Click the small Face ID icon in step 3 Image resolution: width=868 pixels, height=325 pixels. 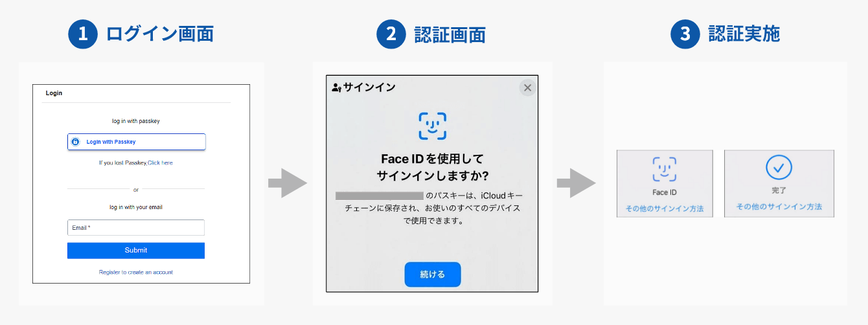pyautogui.click(x=665, y=170)
